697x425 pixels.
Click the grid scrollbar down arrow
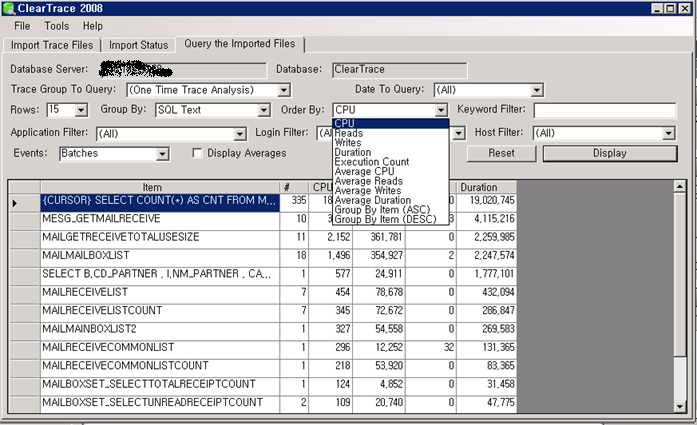tap(680, 406)
